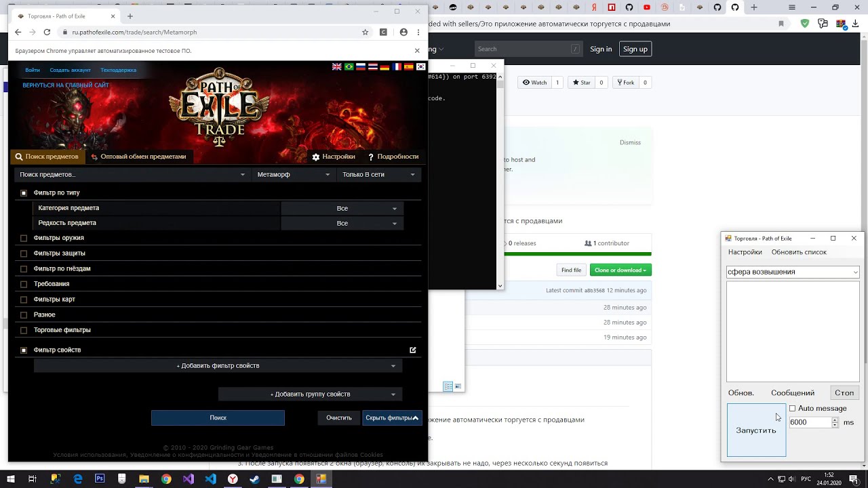Bookmark the trade page with the star icon
Screen dimensions: 868x488
tap(365, 32)
